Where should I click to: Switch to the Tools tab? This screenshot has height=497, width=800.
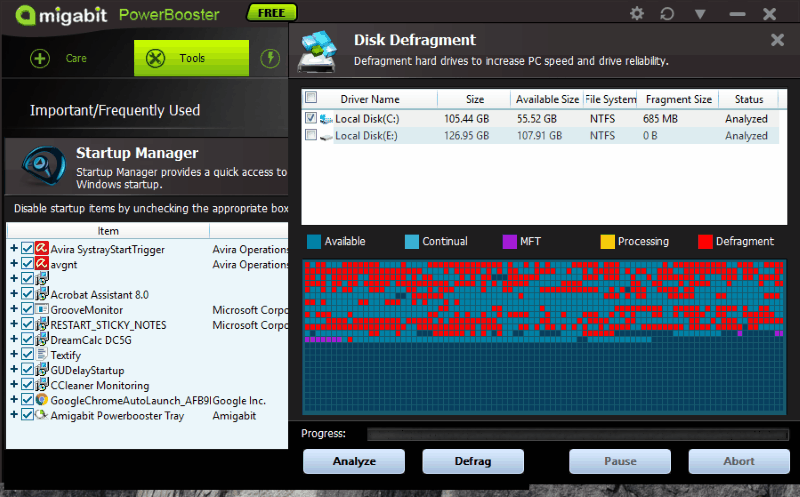point(191,58)
